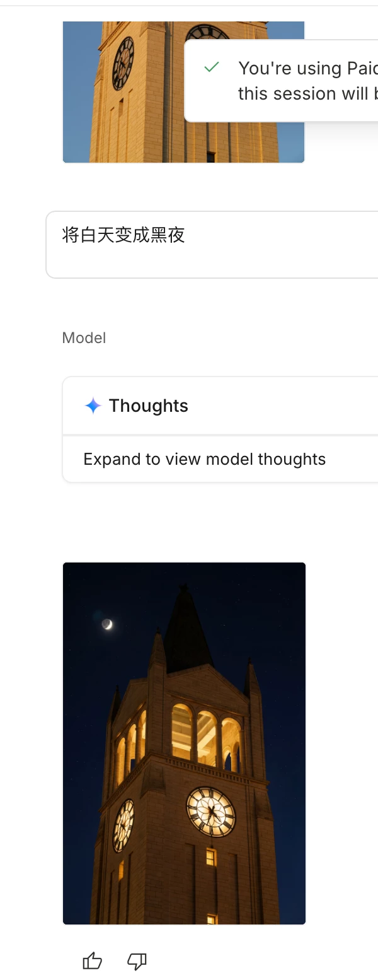Click the side clock face in the daytime image
Screen dimensions: 378x980
coord(123,63)
